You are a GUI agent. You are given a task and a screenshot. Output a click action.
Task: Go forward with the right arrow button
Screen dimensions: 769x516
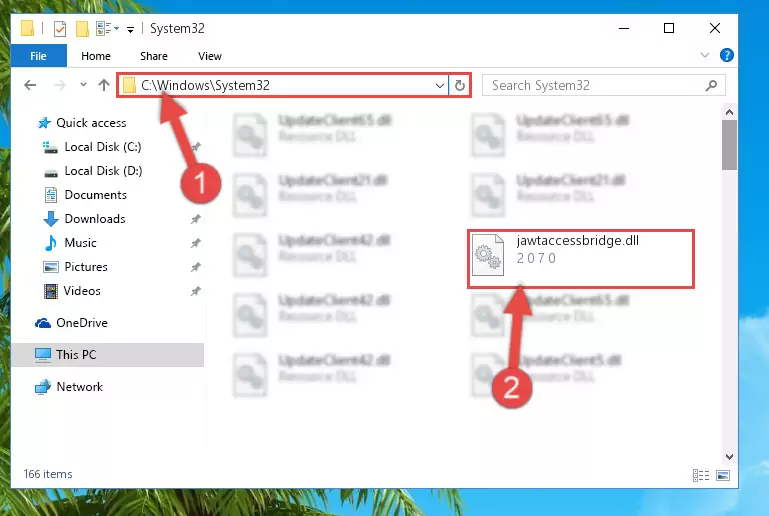point(60,85)
